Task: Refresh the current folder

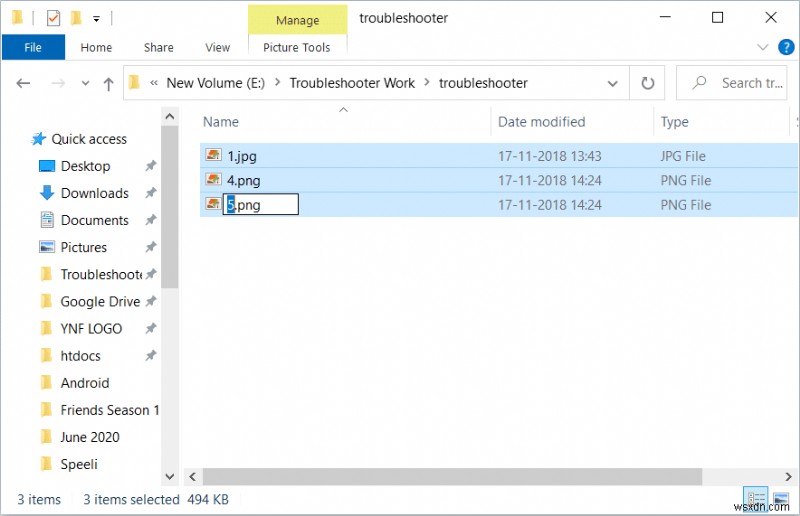Action: pos(647,83)
